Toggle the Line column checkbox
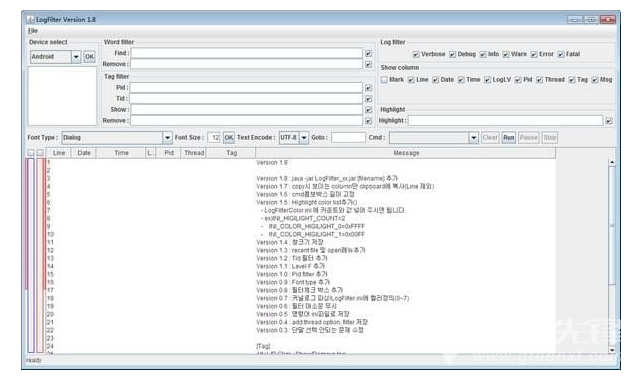The image size is (641, 382). pos(411,80)
